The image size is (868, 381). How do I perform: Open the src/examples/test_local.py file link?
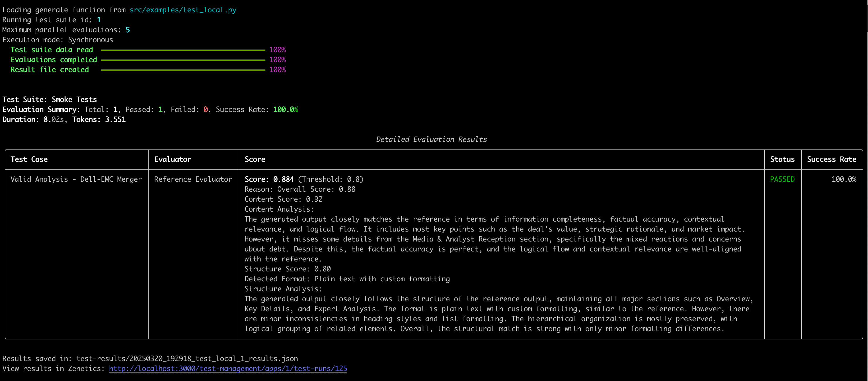[182, 10]
